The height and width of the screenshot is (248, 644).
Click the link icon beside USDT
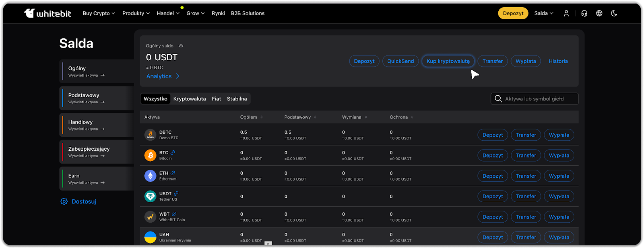coord(176,194)
